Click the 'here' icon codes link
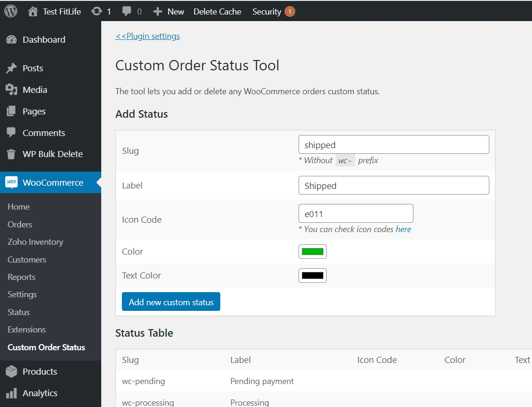The width and height of the screenshot is (532, 407). point(404,229)
